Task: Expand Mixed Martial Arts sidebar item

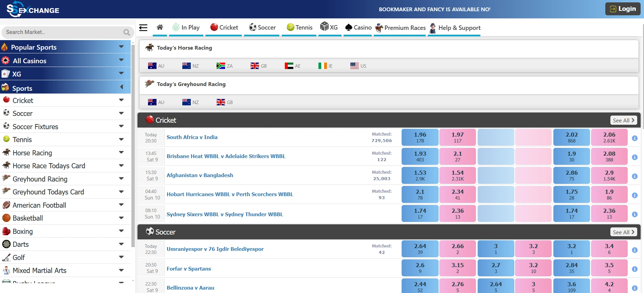Action: click(x=65, y=270)
